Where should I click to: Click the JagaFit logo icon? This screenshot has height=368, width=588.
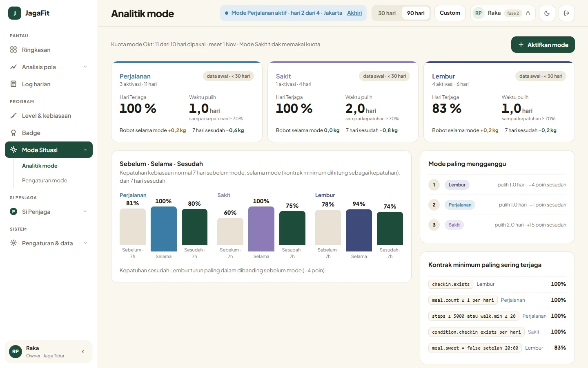pyautogui.click(x=15, y=13)
